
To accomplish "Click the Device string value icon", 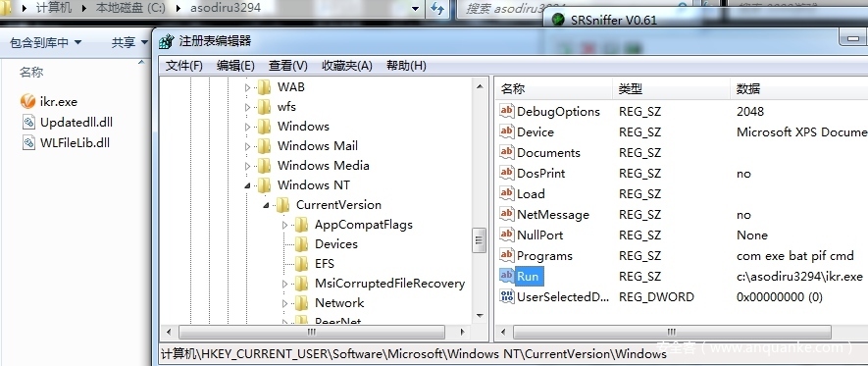I will point(507,131).
